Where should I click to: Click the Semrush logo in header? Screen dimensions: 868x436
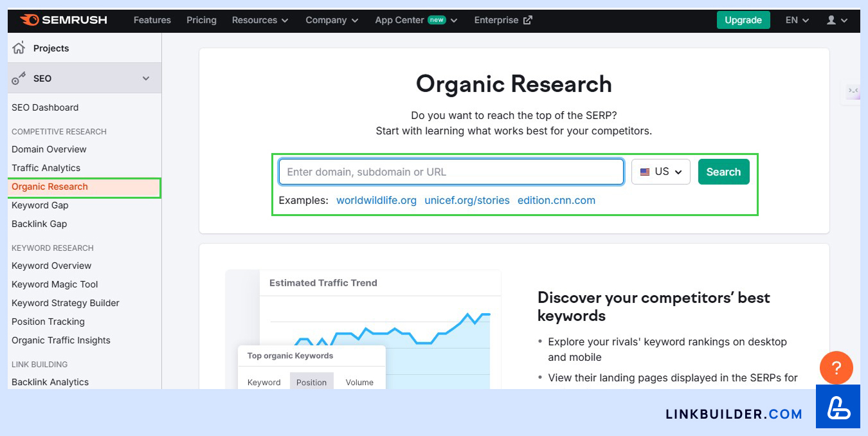(64, 20)
